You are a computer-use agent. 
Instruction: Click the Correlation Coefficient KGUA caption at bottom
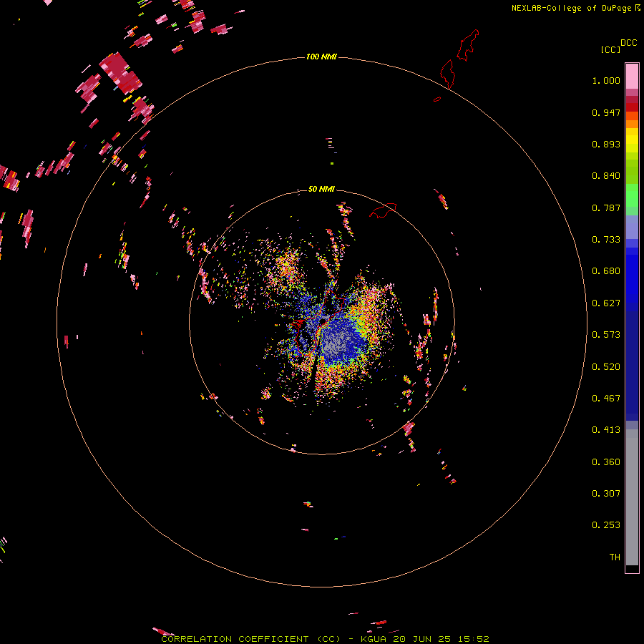pos(325,639)
